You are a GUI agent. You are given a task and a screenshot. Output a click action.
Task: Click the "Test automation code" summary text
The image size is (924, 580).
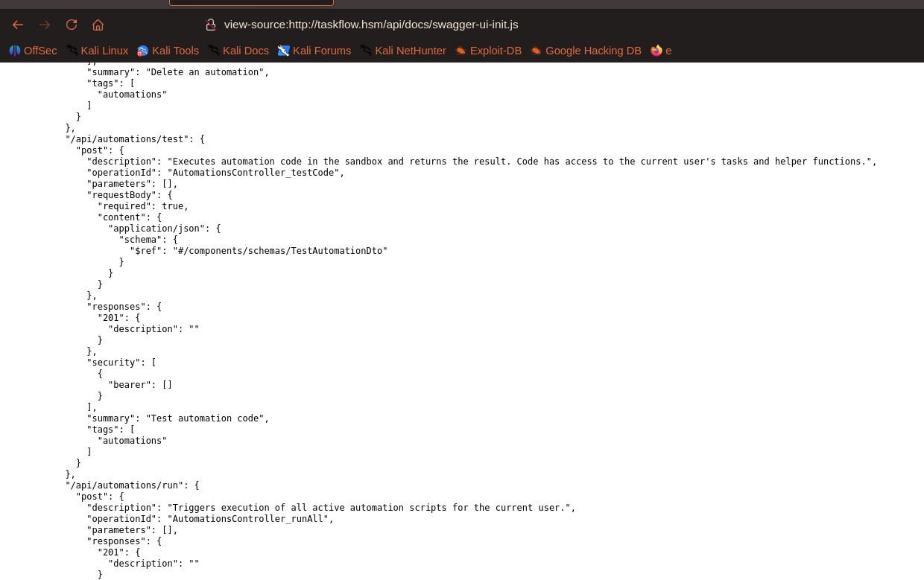click(205, 418)
